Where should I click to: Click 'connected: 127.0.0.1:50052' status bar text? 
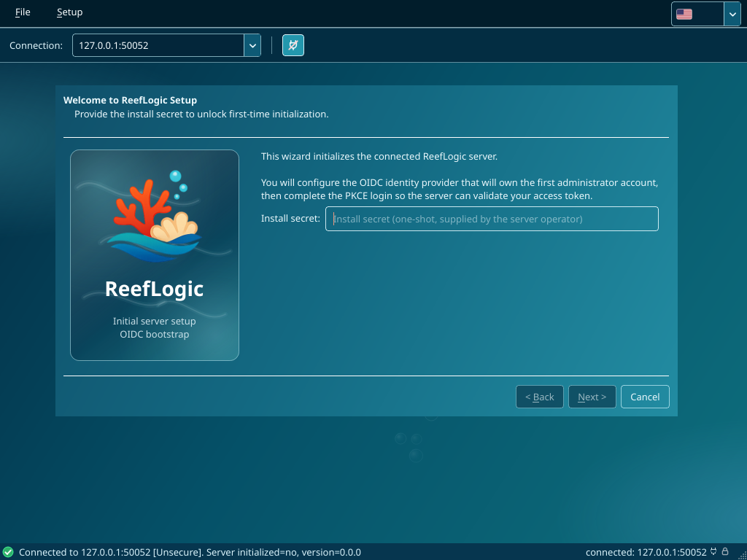click(x=646, y=553)
